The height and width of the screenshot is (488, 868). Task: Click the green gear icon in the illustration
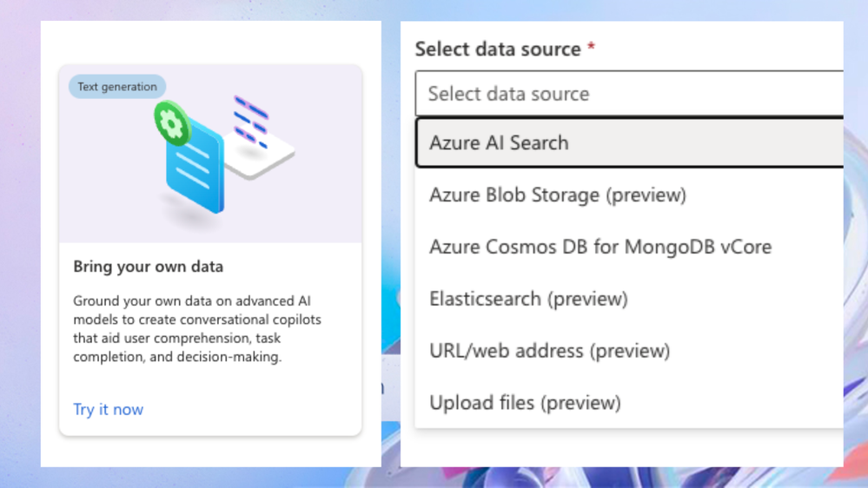(172, 123)
